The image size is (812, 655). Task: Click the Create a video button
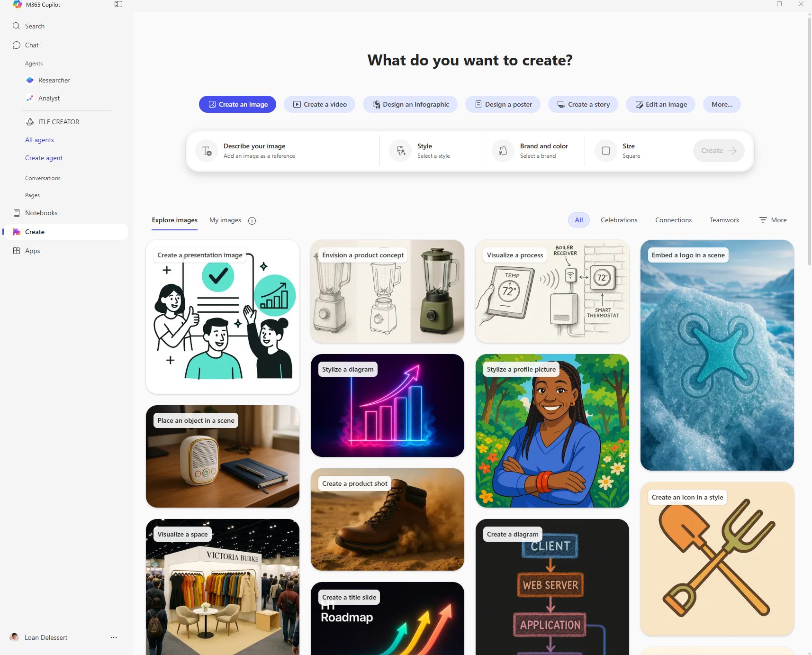[319, 104]
